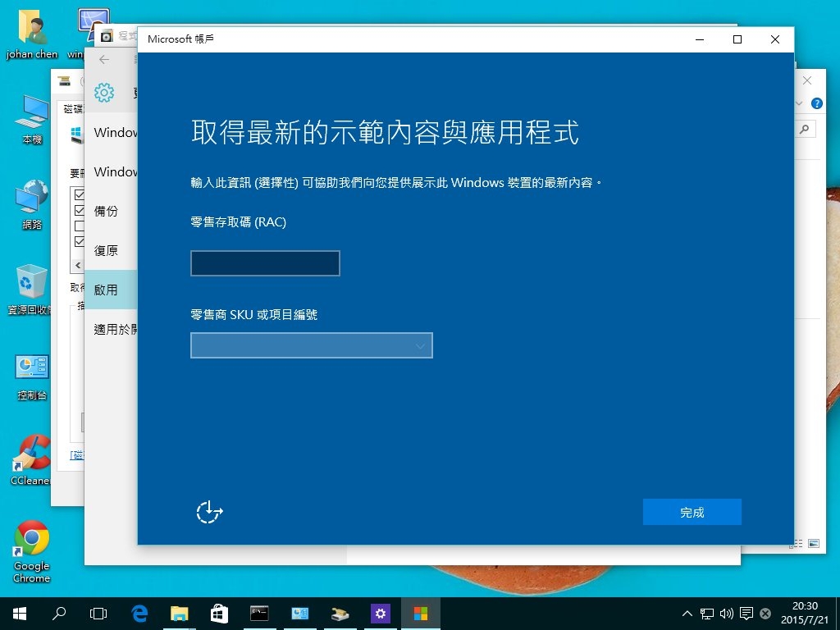Check the unchecked checkbox in Disk Cleanup list
840x630 pixels.
(80, 226)
